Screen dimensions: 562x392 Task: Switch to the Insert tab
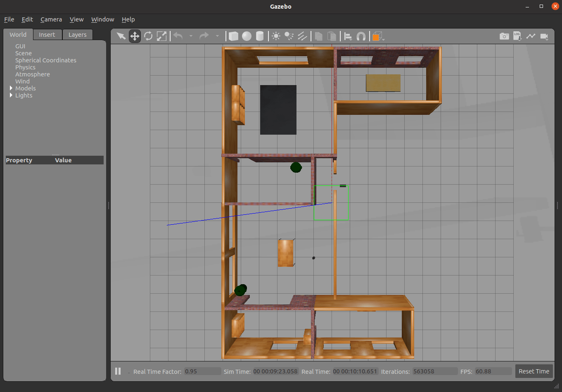point(47,35)
